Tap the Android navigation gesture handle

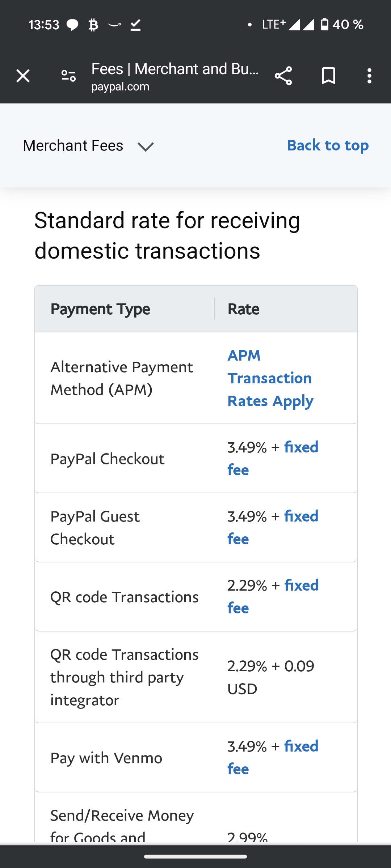pos(195,856)
